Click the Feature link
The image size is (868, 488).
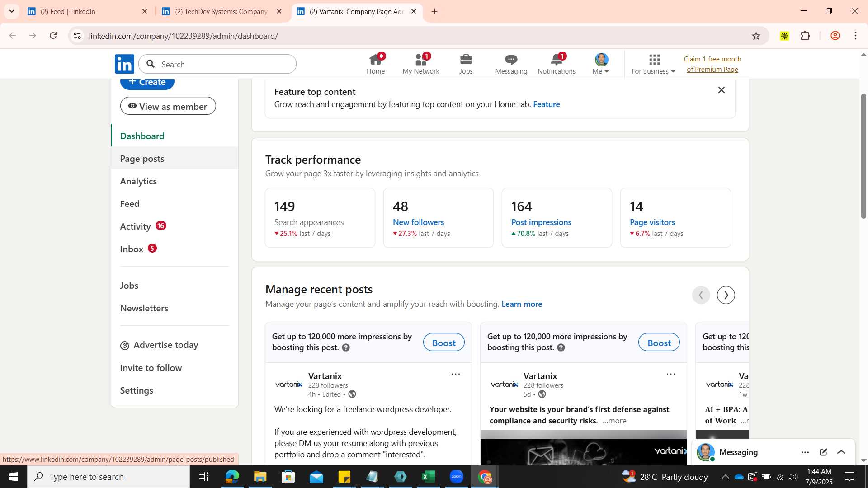click(546, 104)
